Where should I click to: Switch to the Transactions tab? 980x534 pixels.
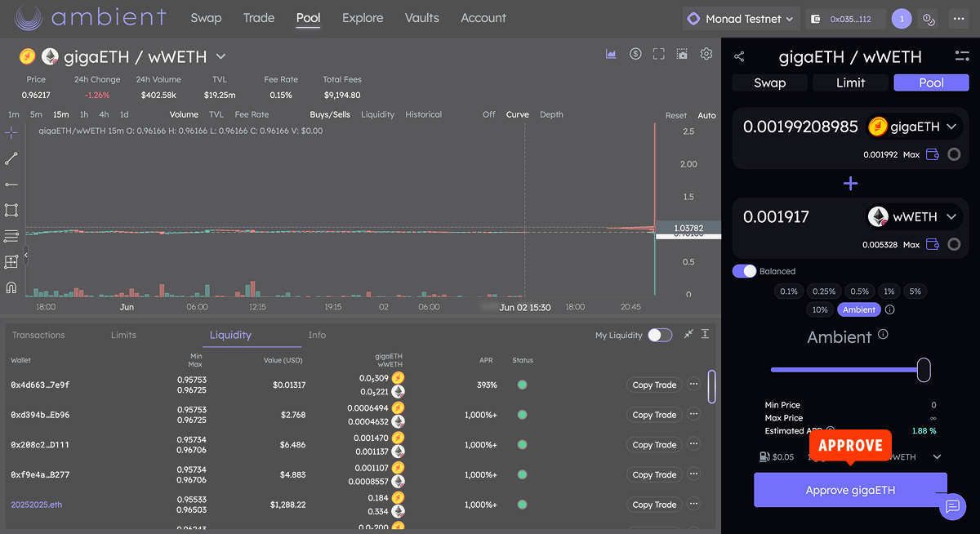click(x=38, y=335)
